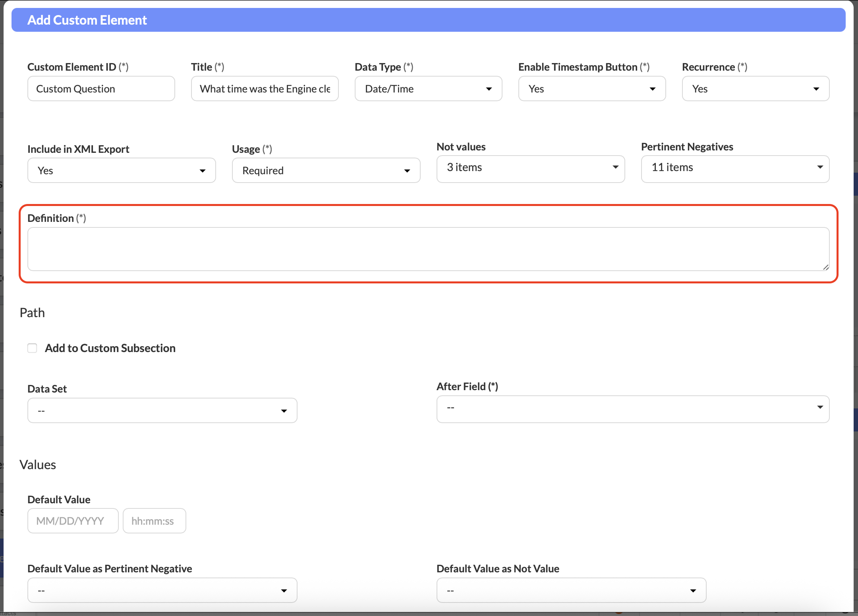This screenshot has width=858, height=616.
Task: Open Pertinent Negatives 11 items dropdown
Action: click(735, 168)
